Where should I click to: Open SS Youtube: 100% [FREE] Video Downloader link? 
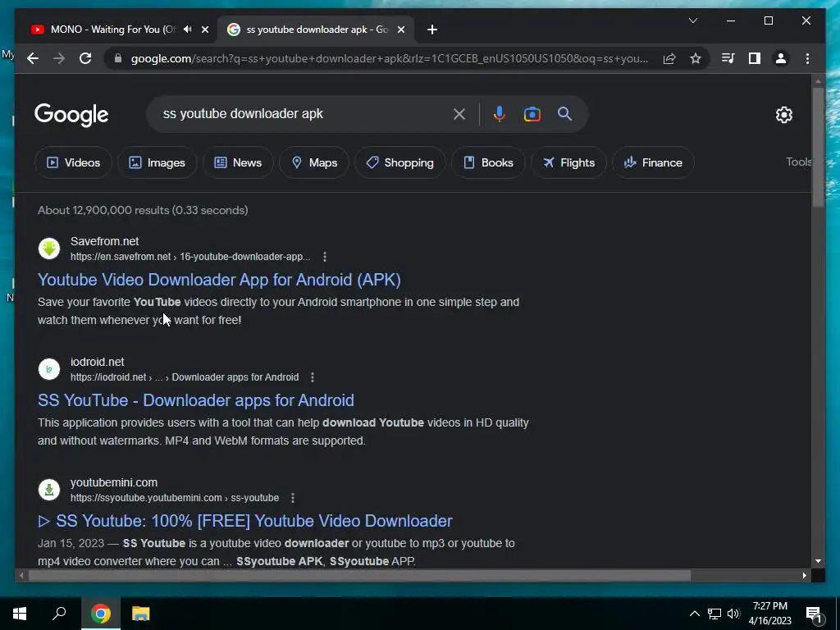coord(244,521)
